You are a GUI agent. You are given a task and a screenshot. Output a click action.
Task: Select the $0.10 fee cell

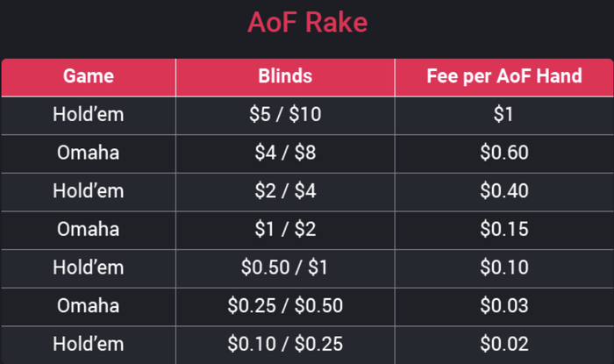tap(503, 268)
